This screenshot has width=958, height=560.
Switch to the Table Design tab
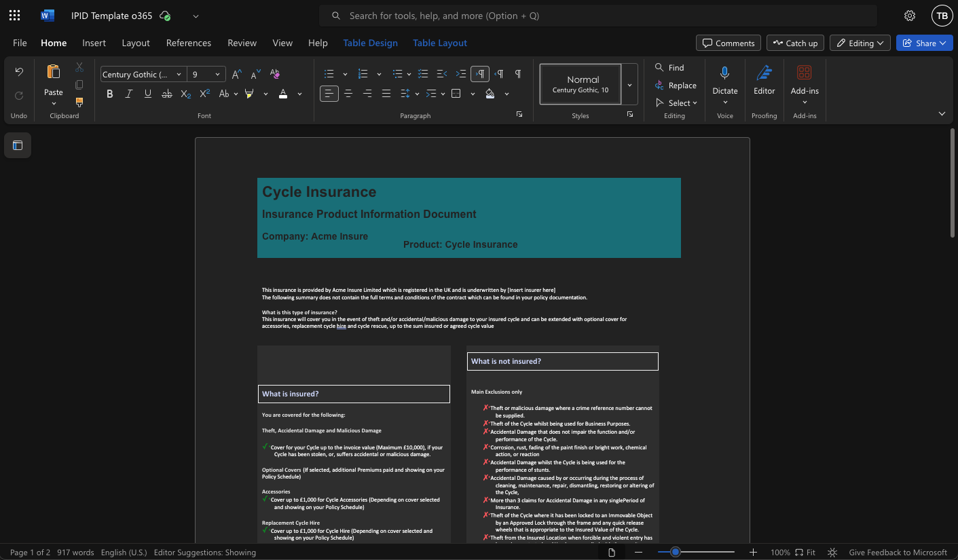(x=370, y=43)
